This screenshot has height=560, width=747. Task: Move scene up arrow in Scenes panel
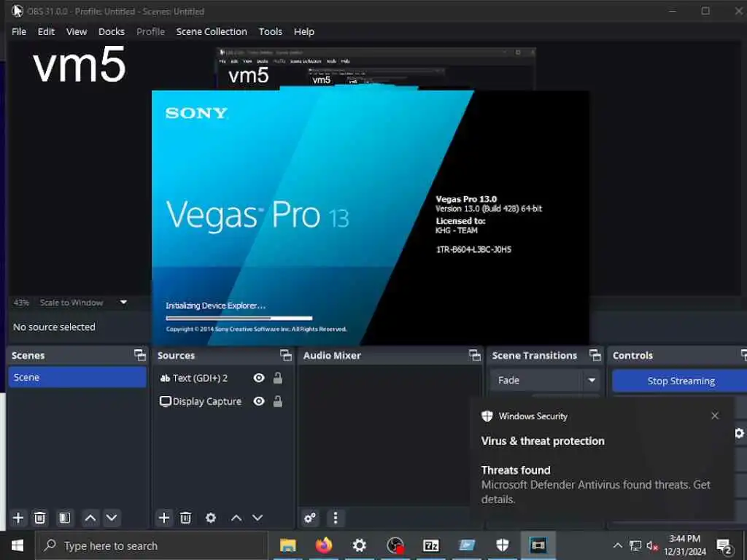click(90, 518)
